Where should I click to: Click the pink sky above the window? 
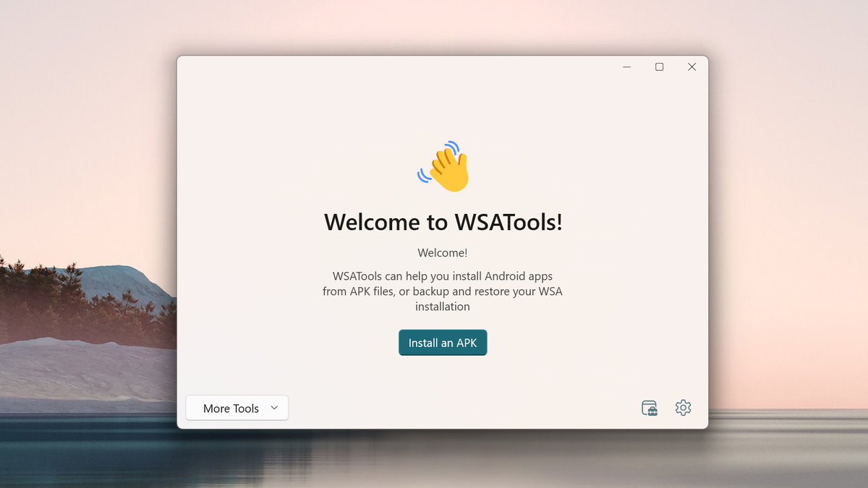click(x=434, y=25)
